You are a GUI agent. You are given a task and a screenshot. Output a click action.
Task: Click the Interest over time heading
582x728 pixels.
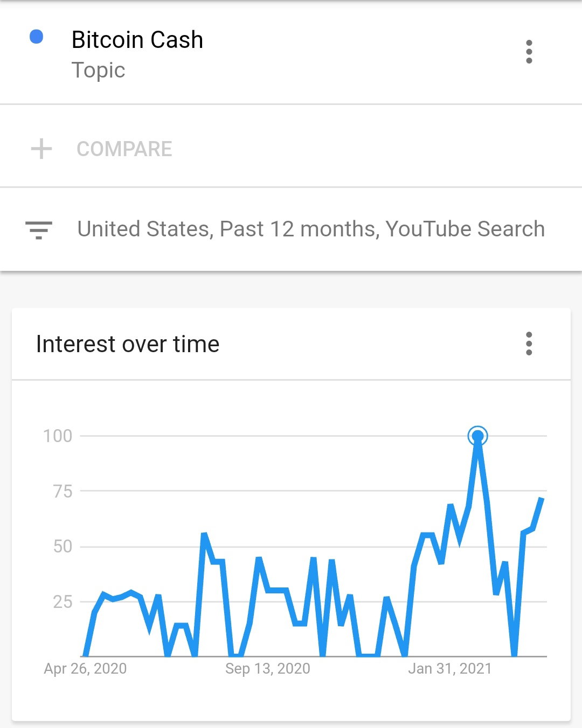(128, 344)
